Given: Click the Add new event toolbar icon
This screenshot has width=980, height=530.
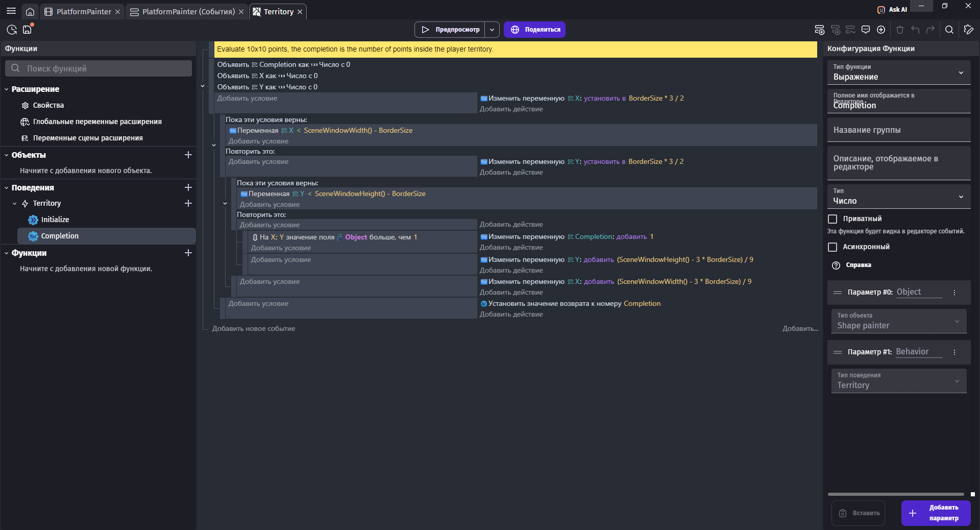Looking at the screenshot, I should (x=819, y=30).
